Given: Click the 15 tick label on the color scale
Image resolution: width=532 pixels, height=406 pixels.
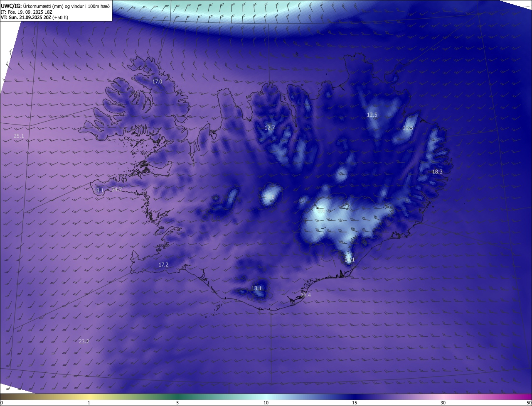Looking at the screenshot, I should (x=355, y=403).
